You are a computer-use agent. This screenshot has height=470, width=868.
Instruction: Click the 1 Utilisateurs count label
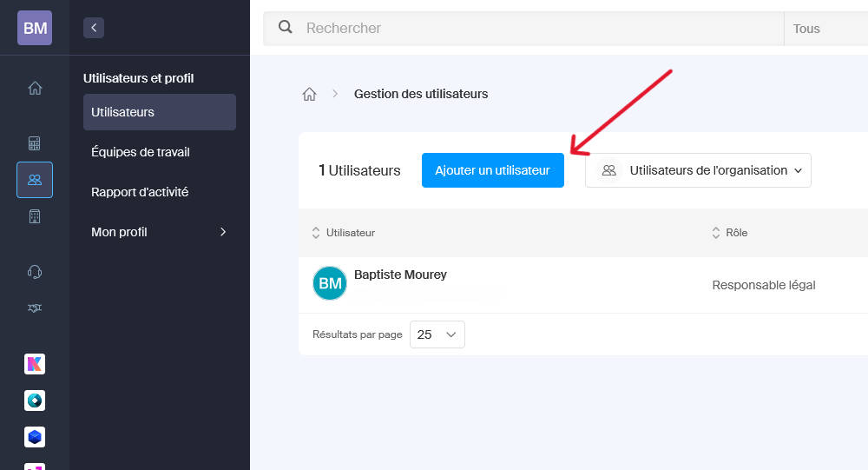pyautogui.click(x=359, y=170)
